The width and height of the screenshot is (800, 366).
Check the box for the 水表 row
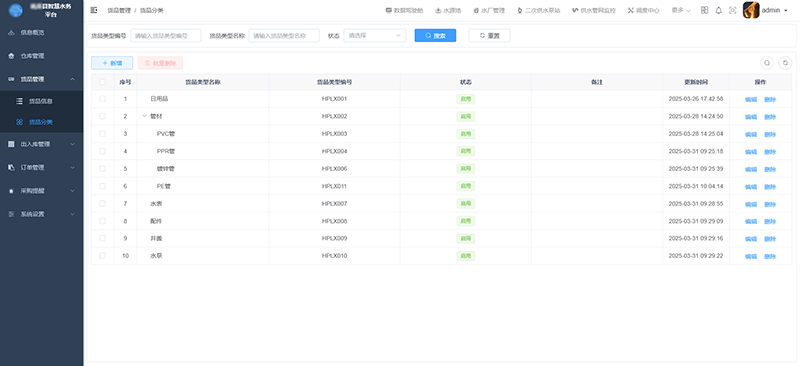coord(103,203)
